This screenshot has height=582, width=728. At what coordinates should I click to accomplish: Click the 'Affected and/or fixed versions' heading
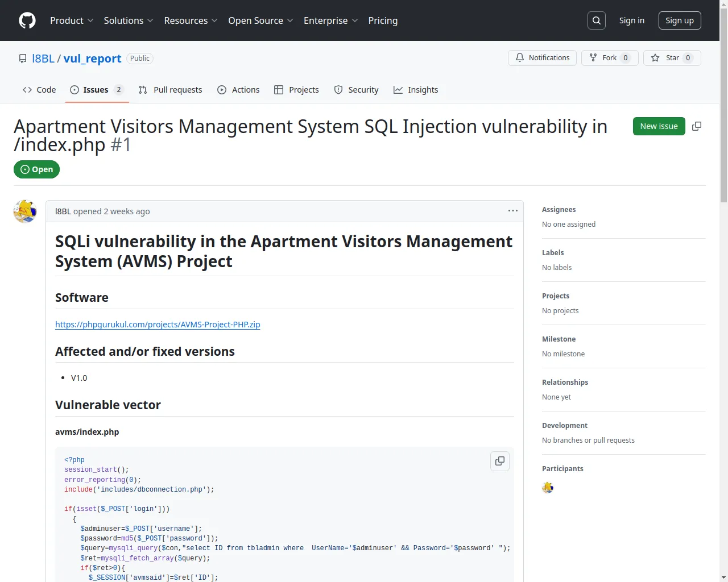click(x=145, y=352)
